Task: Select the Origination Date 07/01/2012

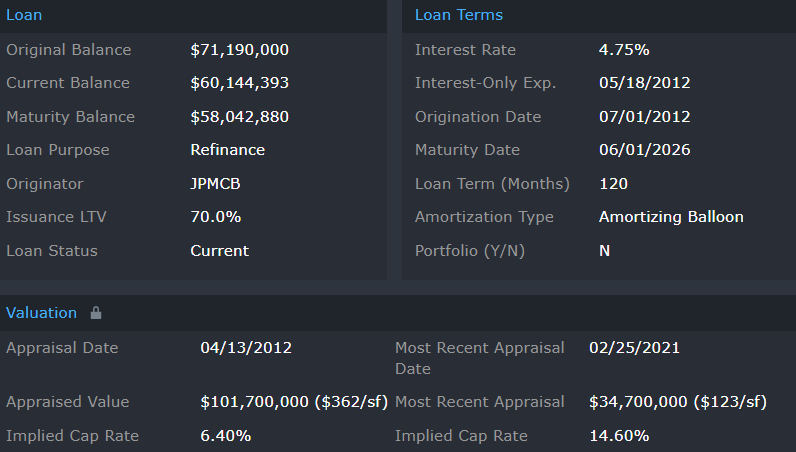Action: (x=644, y=117)
